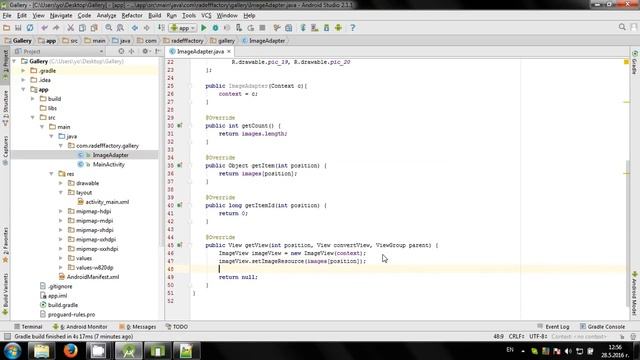Expand the drawable folder node
Viewport: 640px width, 360px height.
point(61,183)
